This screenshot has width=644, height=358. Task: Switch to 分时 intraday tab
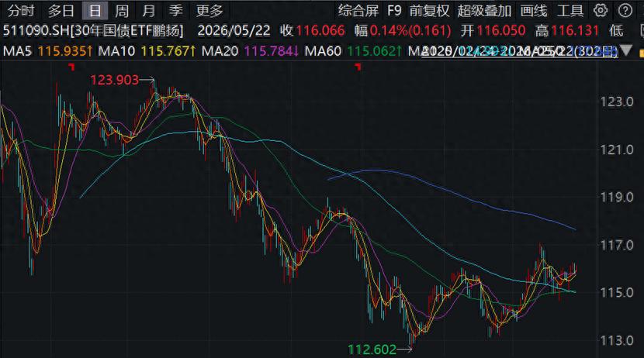pyautogui.click(x=21, y=11)
